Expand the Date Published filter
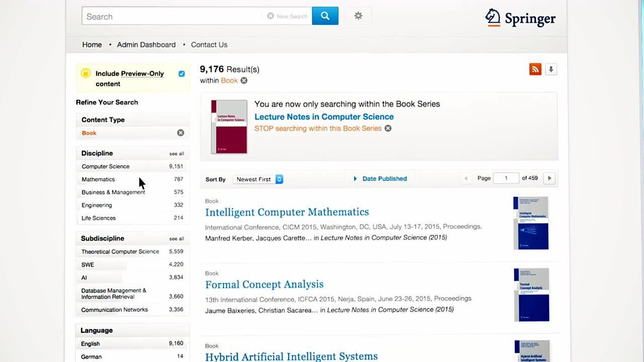The width and height of the screenshot is (644, 362). (x=380, y=178)
